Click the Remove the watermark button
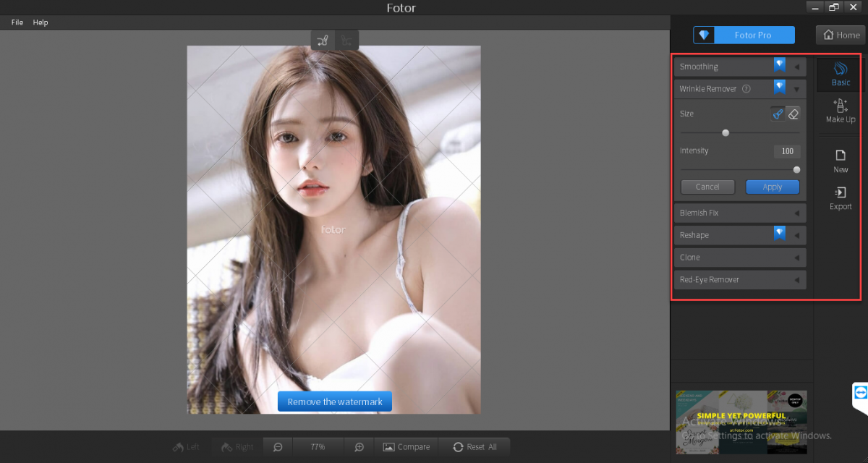Image resolution: width=868 pixels, height=463 pixels. [x=334, y=402]
